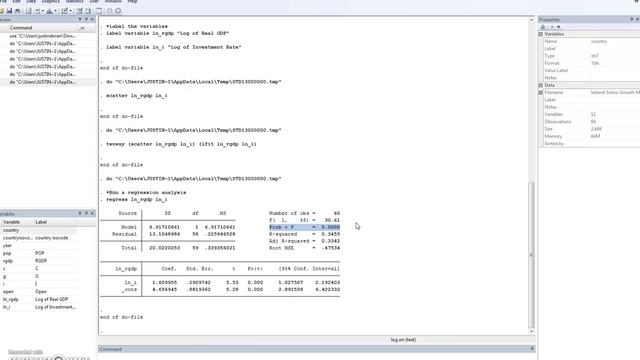Select the ln_i variable row

pos(38,307)
